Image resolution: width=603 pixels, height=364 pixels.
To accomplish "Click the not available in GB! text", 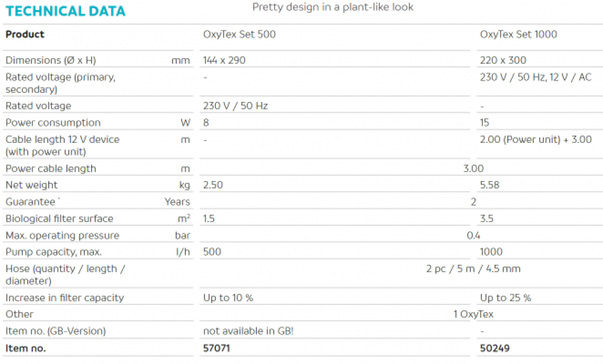I will (248, 331).
